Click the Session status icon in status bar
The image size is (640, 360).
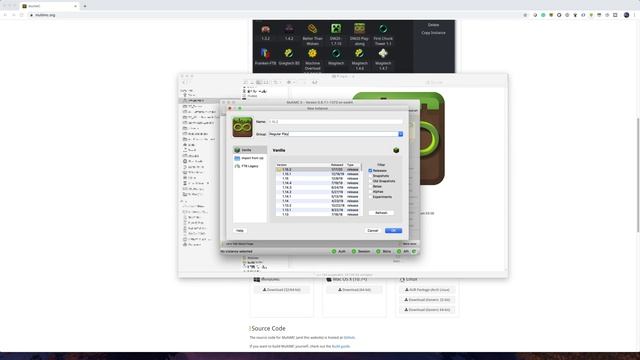(x=354, y=251)
